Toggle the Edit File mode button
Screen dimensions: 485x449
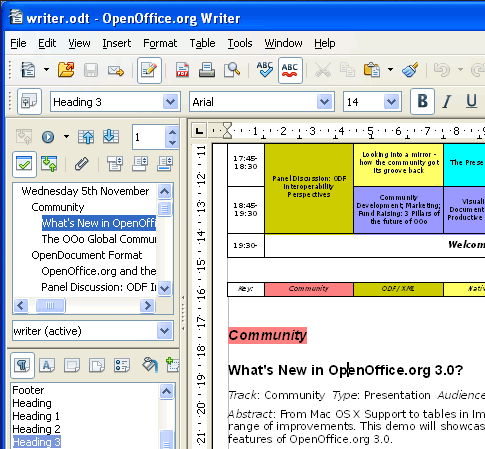click(149, 70)
